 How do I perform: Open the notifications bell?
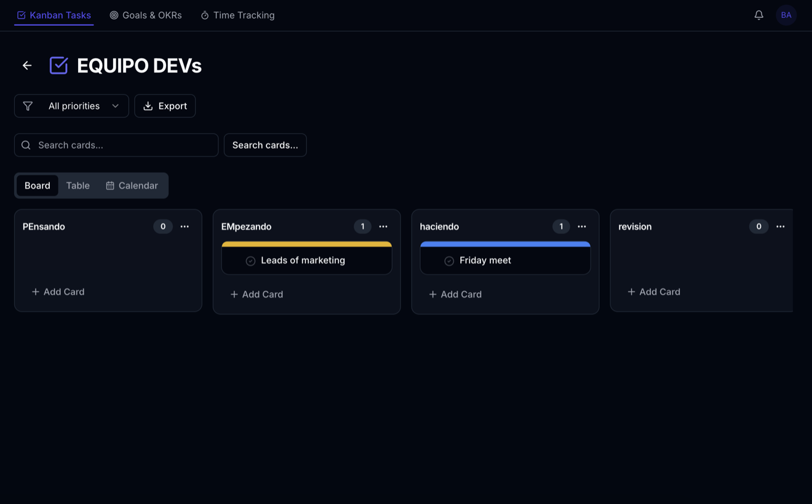pos(758,15)
